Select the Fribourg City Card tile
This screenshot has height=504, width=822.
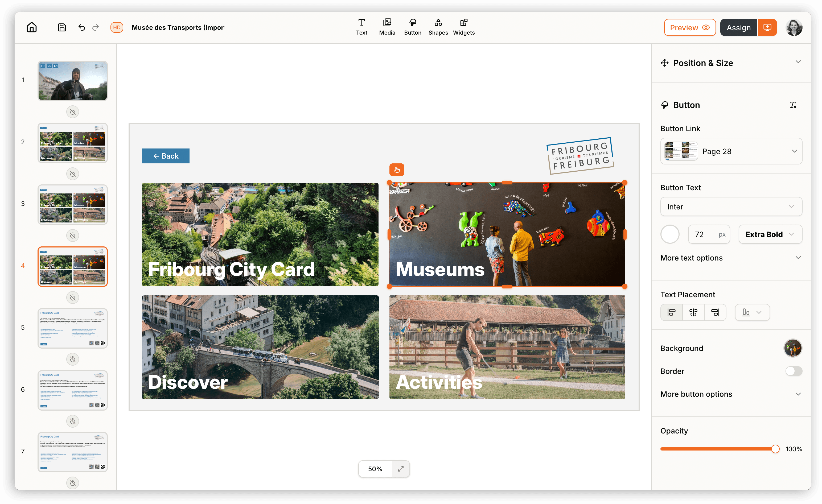[260, 234]
